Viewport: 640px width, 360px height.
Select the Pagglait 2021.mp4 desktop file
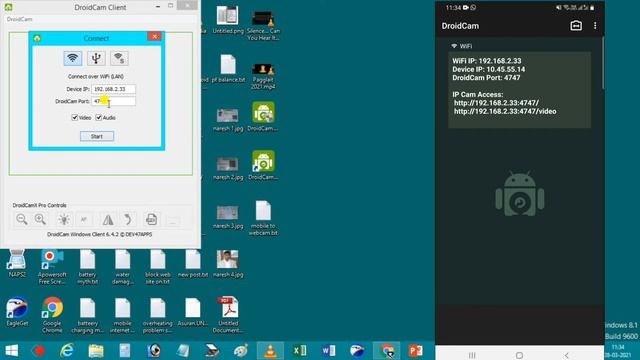(263, 76)
